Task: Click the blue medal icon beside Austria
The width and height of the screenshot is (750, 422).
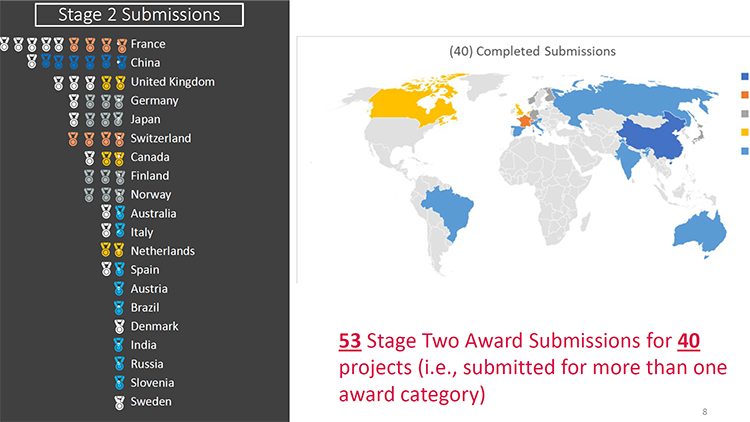Action: pos(119,289)
